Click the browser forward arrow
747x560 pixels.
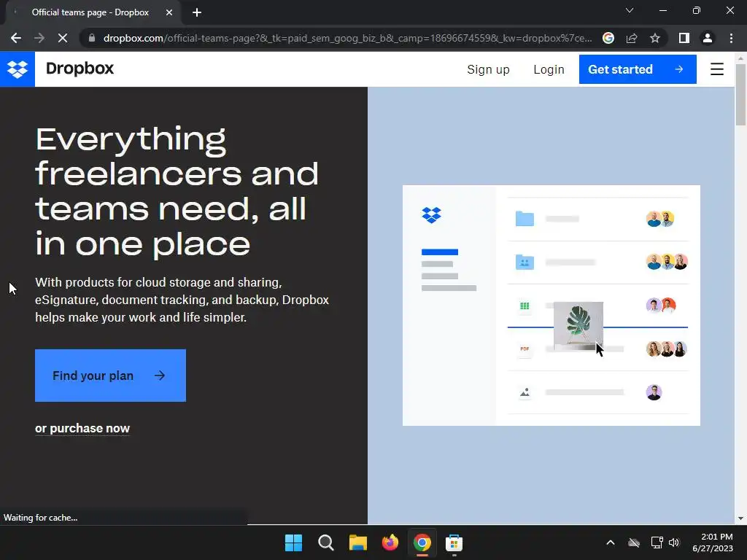pyautogui.click(x=39, y=38)
